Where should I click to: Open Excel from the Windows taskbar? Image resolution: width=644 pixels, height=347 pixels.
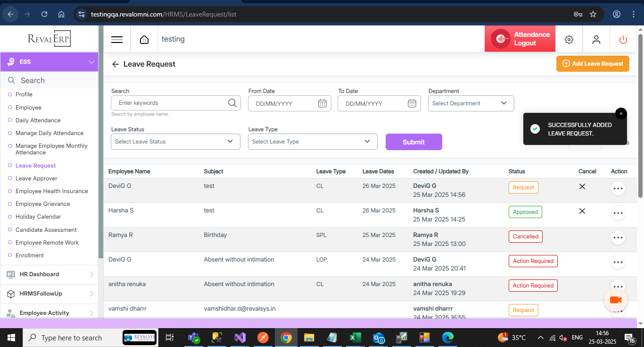tap(355, 338)
